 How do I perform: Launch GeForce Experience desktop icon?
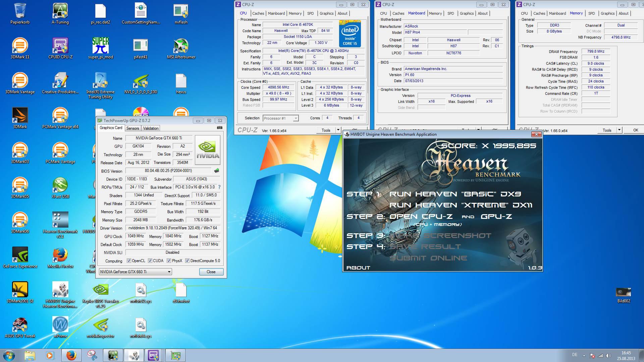click(20, 257)
